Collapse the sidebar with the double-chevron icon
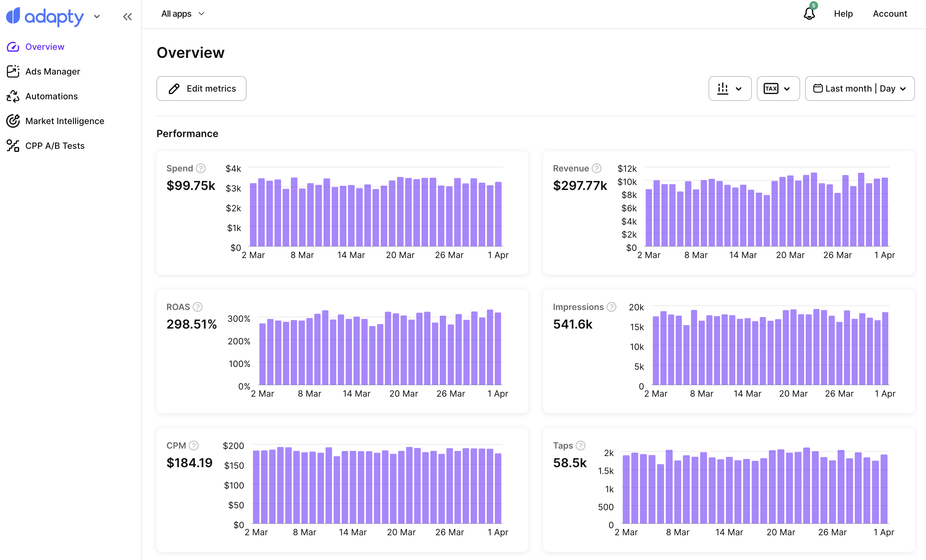926x560 pixels. pyautogui.click(x=127, y=16)
